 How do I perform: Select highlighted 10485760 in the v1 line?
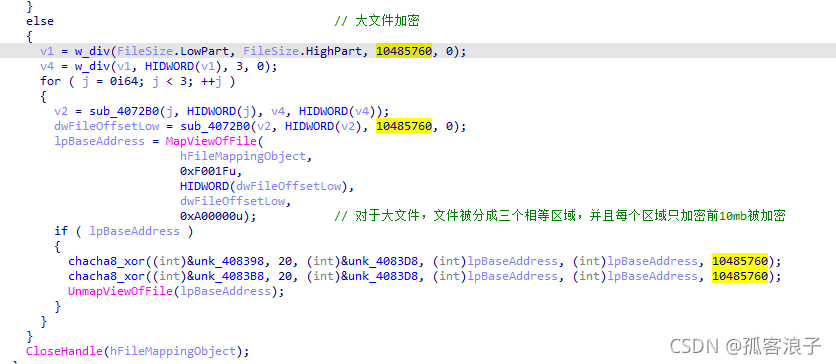coord(404,51)
